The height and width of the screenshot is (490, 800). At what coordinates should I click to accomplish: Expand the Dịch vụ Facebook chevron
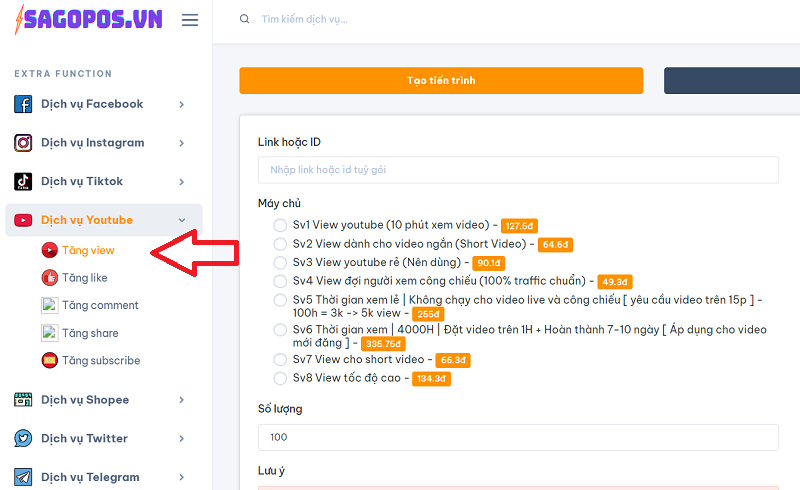pyautogui.click(x=181, y=104)
